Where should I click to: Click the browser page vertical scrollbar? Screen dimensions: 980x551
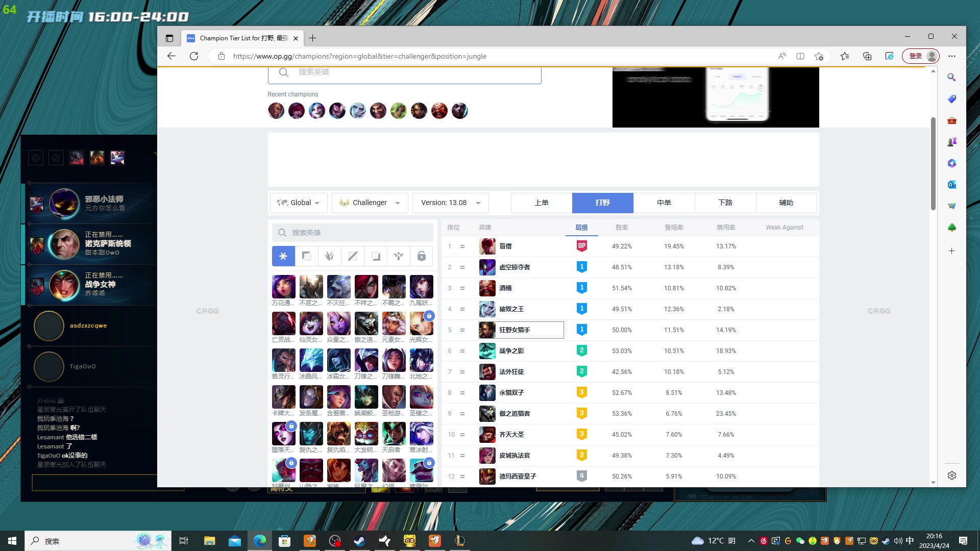933,163
